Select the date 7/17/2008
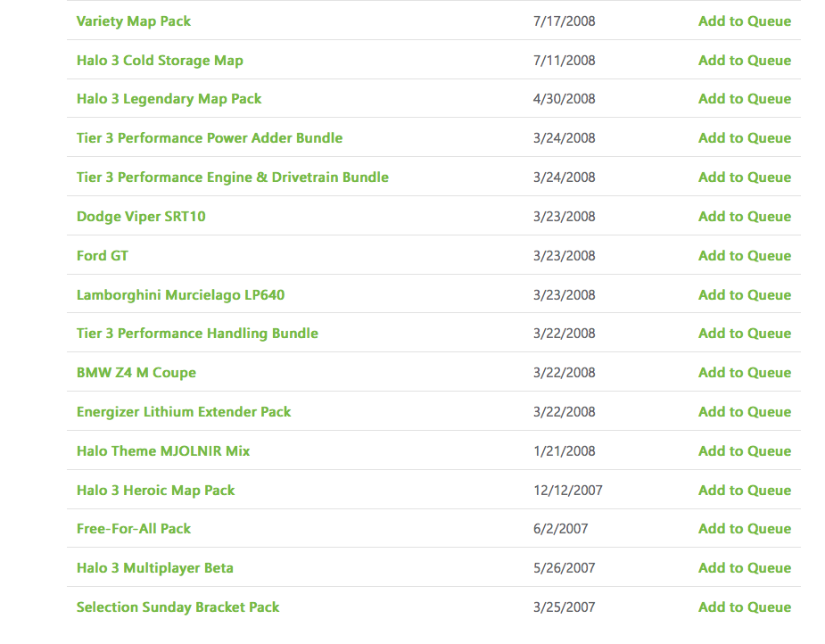This screenshot has width=825, height=644. (x=564, y=21)
